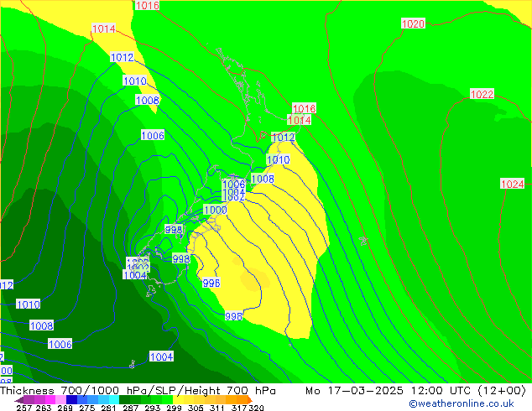
Task: Click the 998 label directly above 996
Action: [x=181, y=258]
